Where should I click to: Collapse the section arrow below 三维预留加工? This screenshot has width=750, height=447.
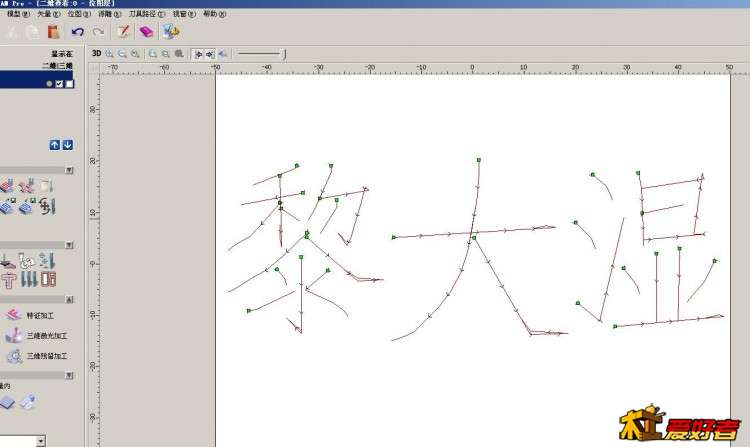click(x=69, y=375)
